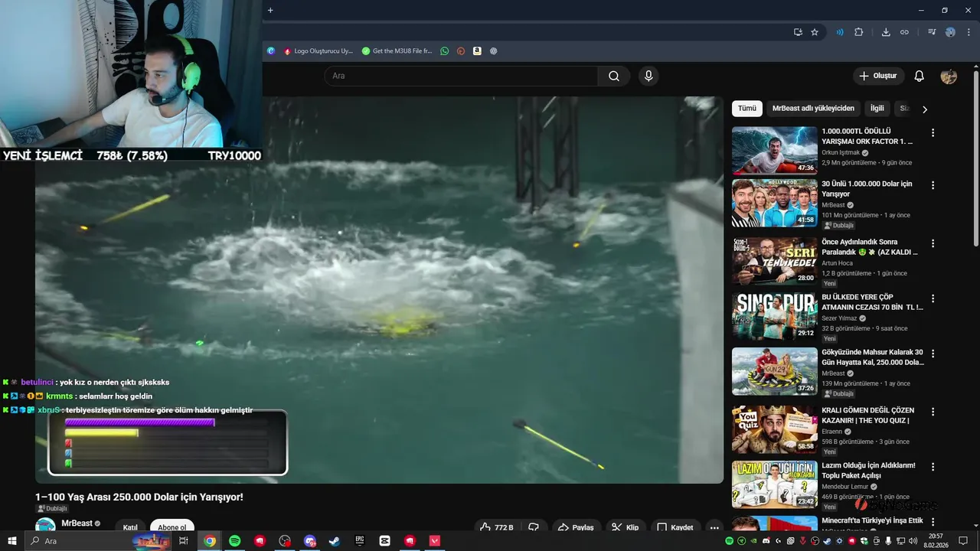
Task: Open the YouTube account avatar menu
Action: pos(949,76)
